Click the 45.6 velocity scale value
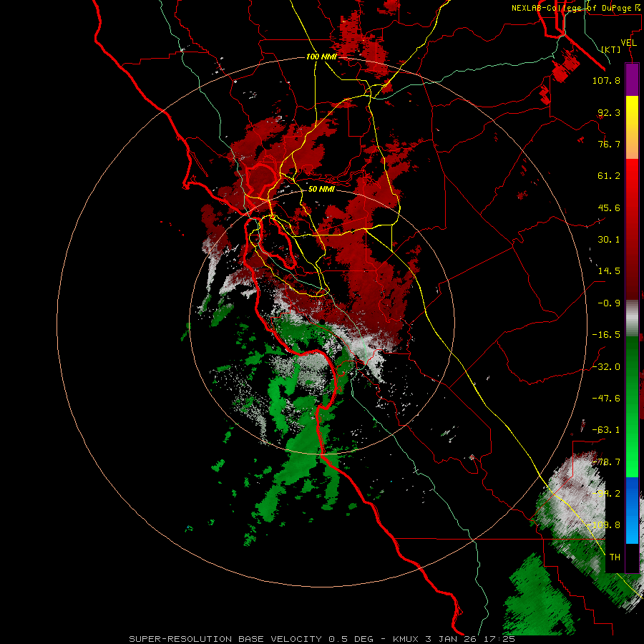This screenshot has height=644, width=644. pos(609,208)
